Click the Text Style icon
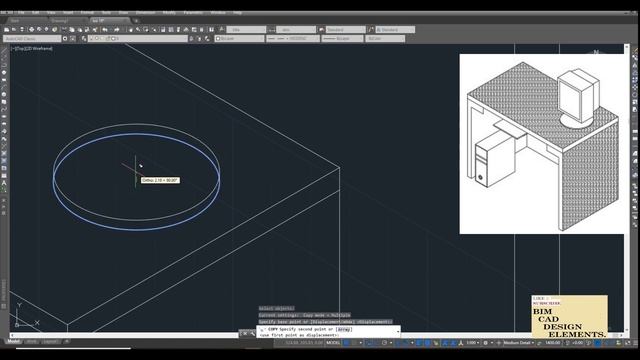Viewport: 640px width, 360px height. pos(222,29)
